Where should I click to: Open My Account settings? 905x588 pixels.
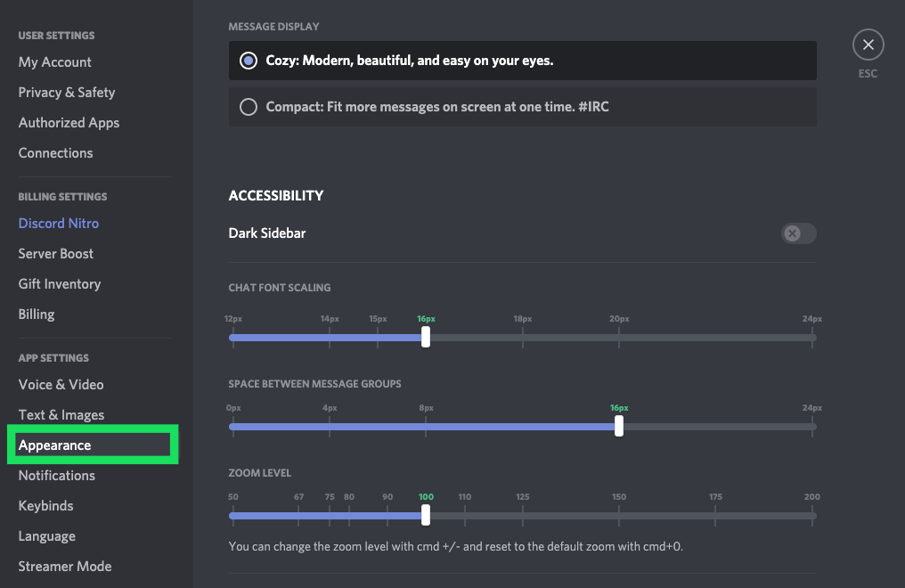pos(55,62)
